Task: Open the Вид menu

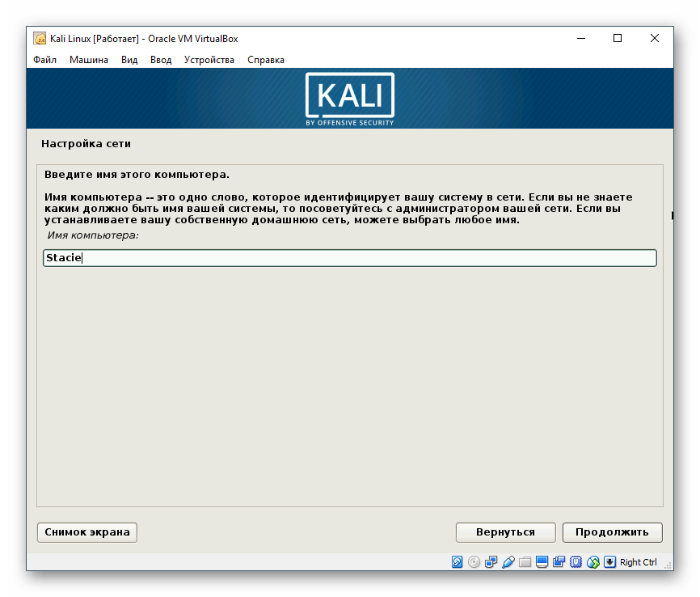Action: point(129,60)
